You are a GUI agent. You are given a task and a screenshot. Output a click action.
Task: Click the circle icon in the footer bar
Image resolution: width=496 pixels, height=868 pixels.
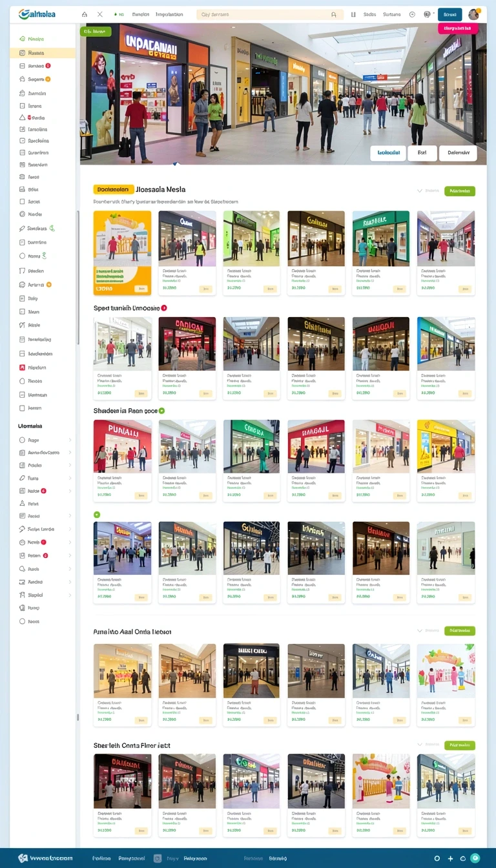[437, 858]
